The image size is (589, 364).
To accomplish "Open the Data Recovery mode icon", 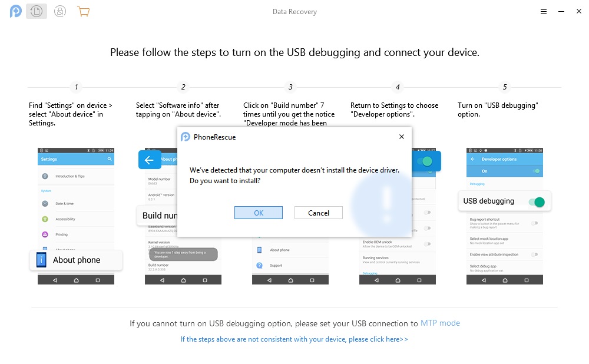I will [x=37, y=11].
